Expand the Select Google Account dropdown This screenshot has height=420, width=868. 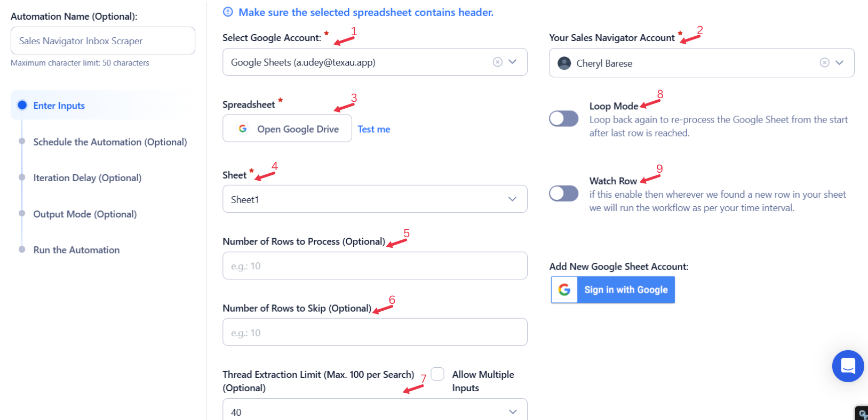[x=513, y=62]
